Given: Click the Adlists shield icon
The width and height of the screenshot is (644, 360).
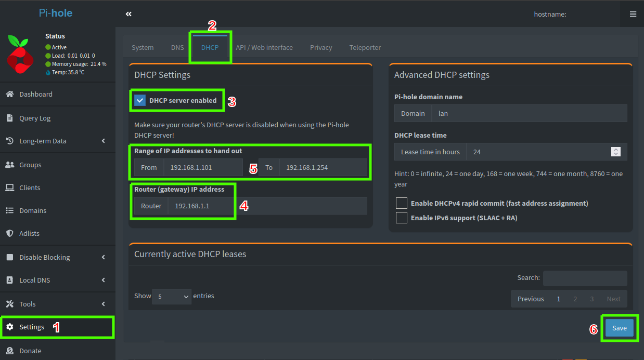Looking at the screenshot, I should (x=9, y=233).
